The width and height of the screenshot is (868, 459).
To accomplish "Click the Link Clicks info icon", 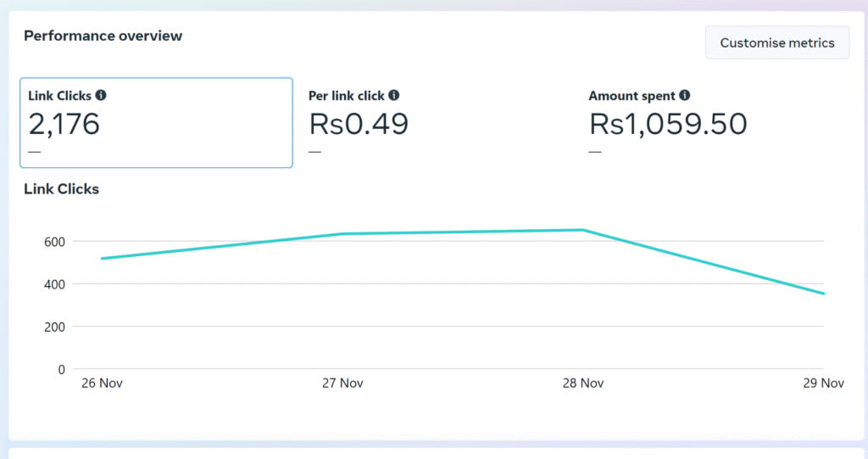I will click(x=101, y=96).
